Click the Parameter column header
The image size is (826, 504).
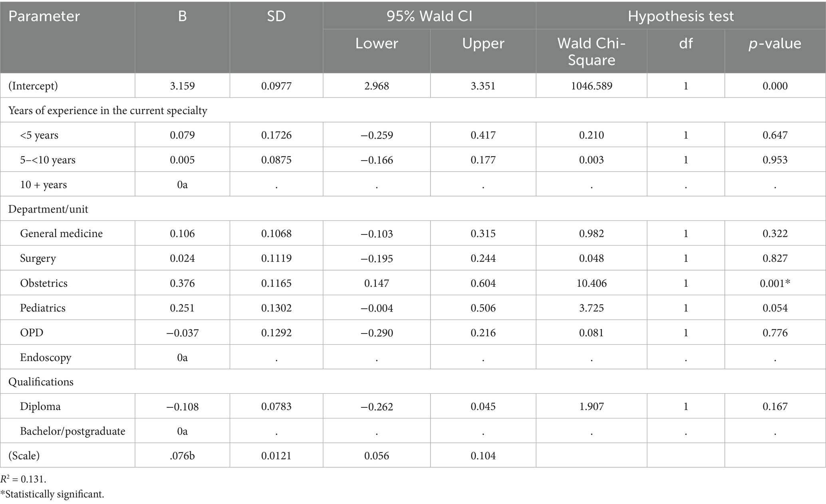coord(44,16)
